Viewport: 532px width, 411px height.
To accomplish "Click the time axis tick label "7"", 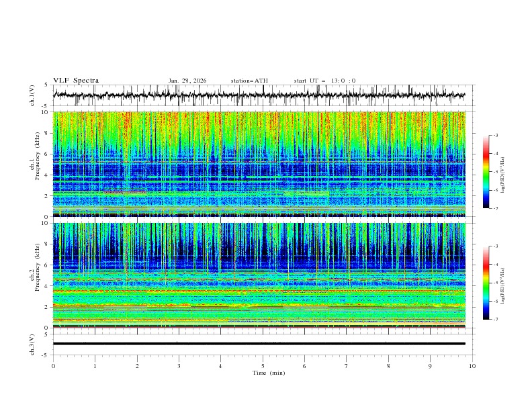I will [347, 366].
